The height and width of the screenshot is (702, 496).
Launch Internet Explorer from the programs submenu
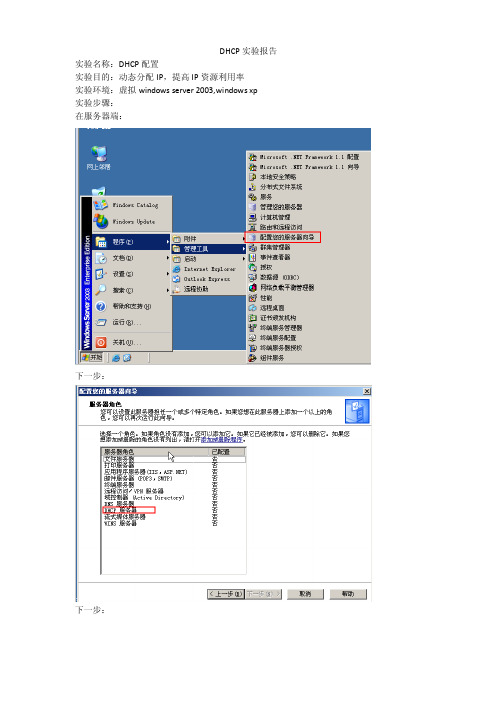tap(209, 269)
